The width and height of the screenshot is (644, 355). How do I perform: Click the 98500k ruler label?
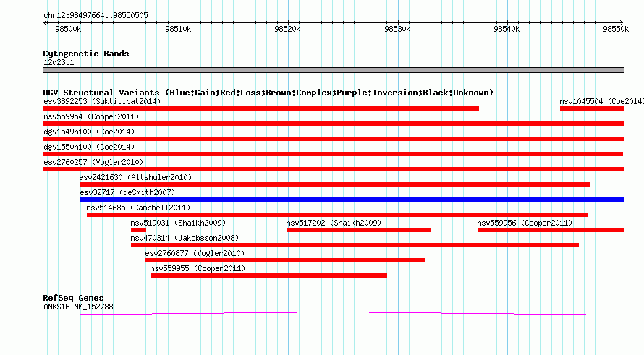[68, 29]
